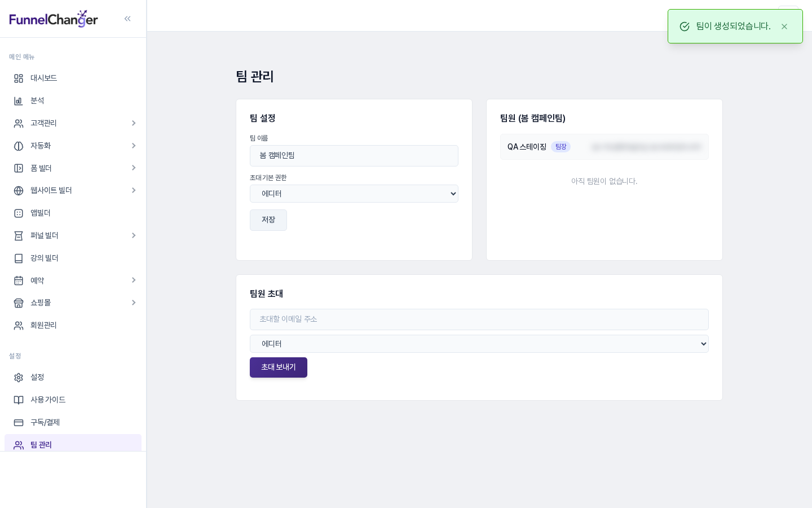Click the 분석 chart icon
The image size is (812, 508).
point(19,101)
